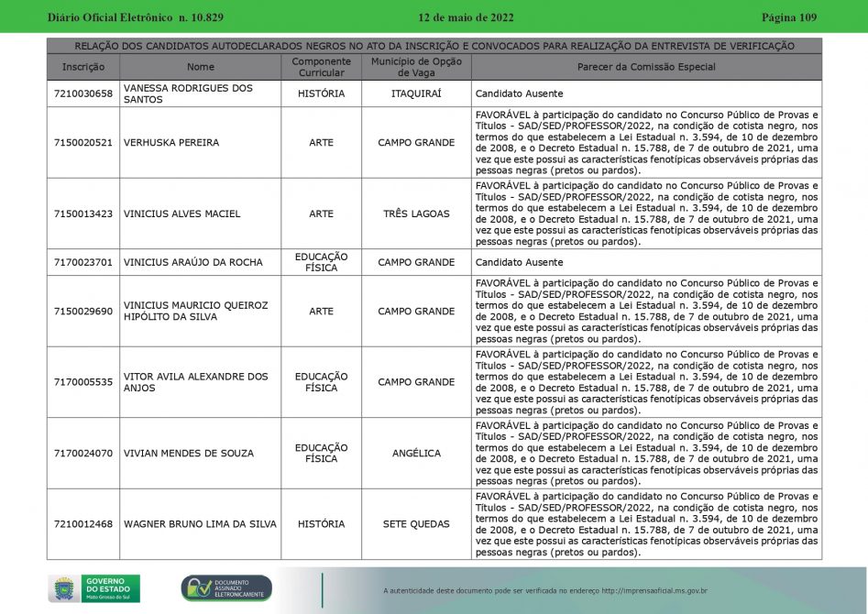Click the Documento Assinado Eletronicamente badge

pos(226,588)
